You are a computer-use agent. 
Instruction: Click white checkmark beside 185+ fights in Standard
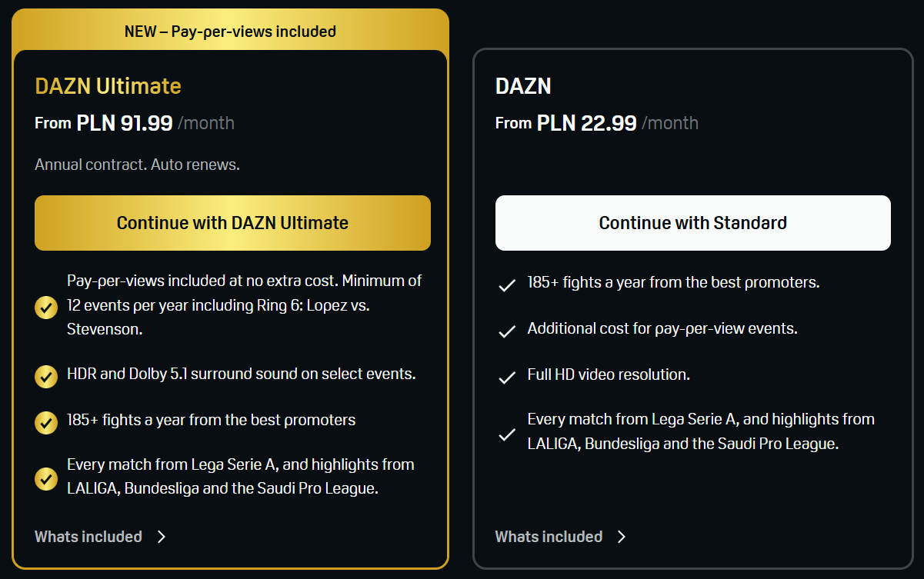pyautogui.click(x=506, y=285)
